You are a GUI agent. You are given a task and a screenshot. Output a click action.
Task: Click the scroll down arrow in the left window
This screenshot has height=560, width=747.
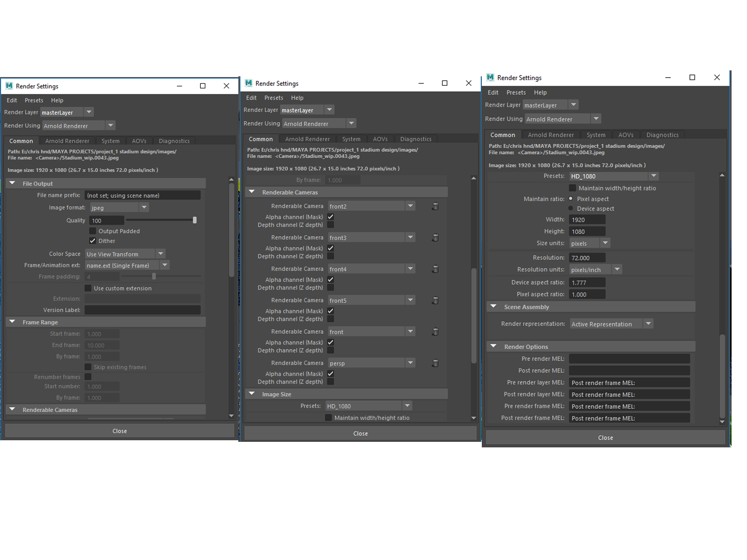pyautogui.click(x=232, y=416)
